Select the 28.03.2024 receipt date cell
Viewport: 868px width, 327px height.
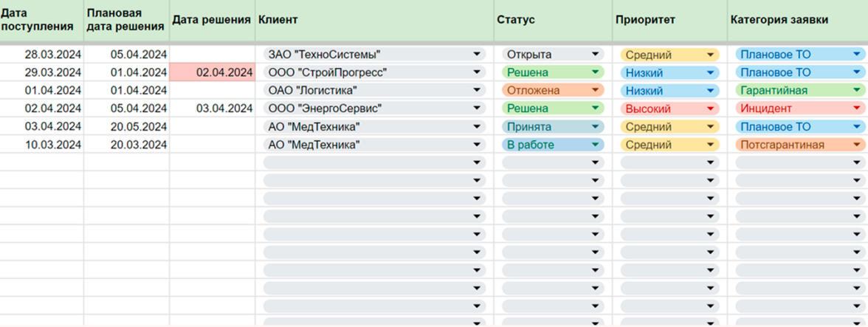click(x=42, y=55)
